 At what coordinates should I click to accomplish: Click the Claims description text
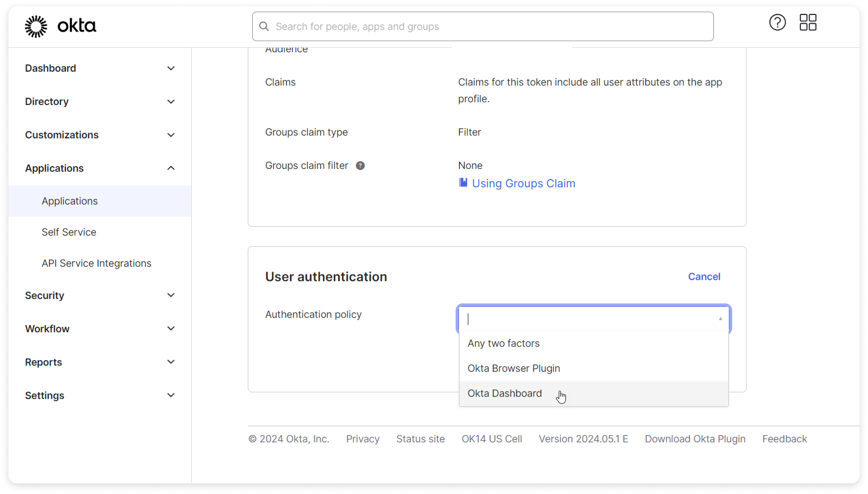click(590, 90)
